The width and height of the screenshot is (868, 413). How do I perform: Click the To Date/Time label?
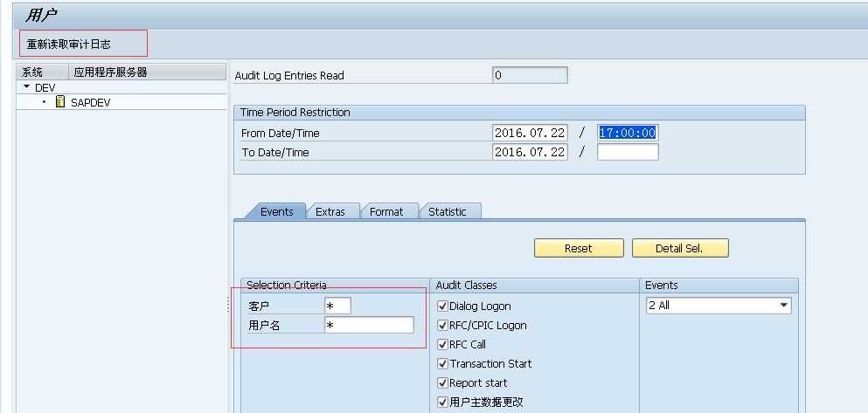pos(275,153)
